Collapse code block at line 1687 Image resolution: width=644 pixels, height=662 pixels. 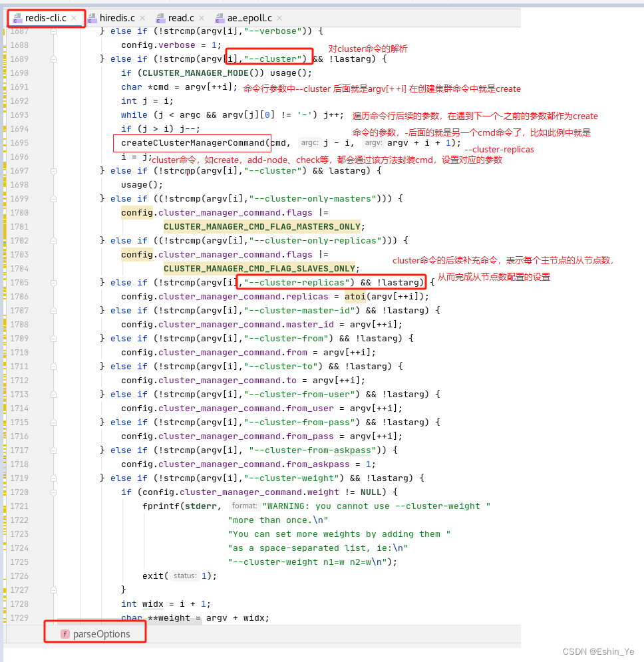click(x=54, y=32)
